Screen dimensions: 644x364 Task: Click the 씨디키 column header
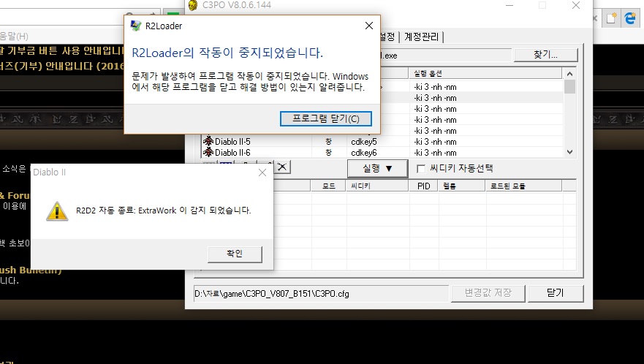(x=377, y=186)
